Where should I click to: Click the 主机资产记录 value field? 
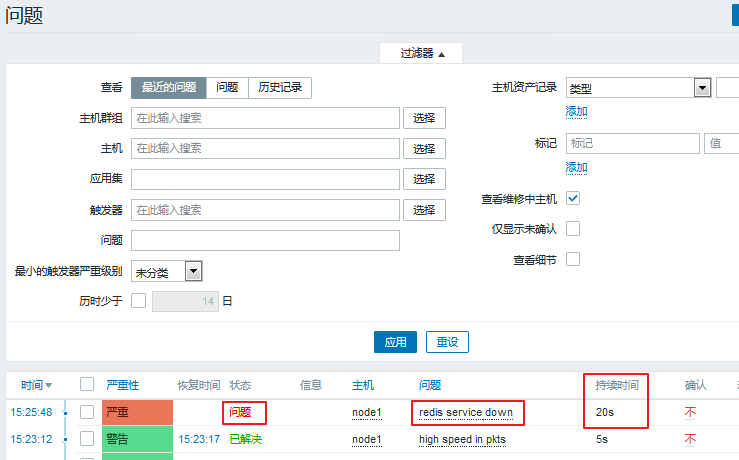[x=728, y=88]
